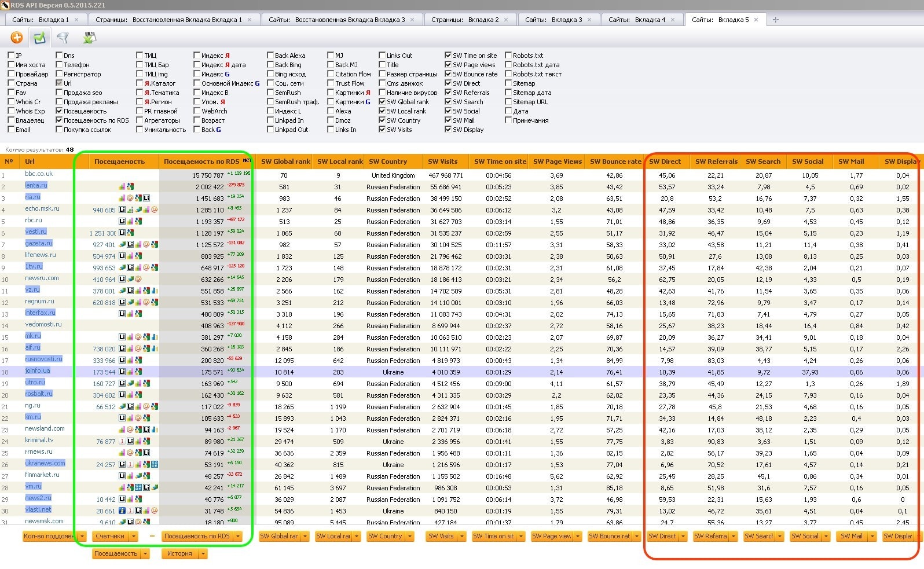Expand the Счетчики button dropdown arrow
924x569 pixels.
tap(134, 537)
